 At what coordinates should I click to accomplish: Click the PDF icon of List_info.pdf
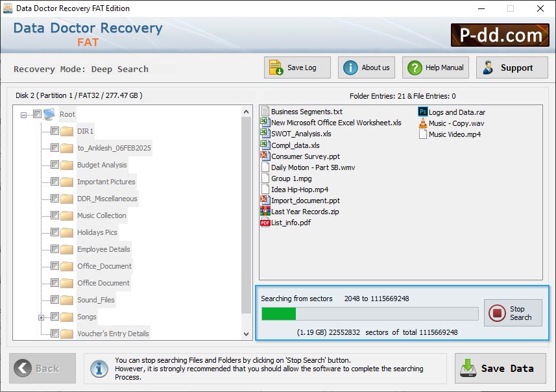tap(265, 223)
